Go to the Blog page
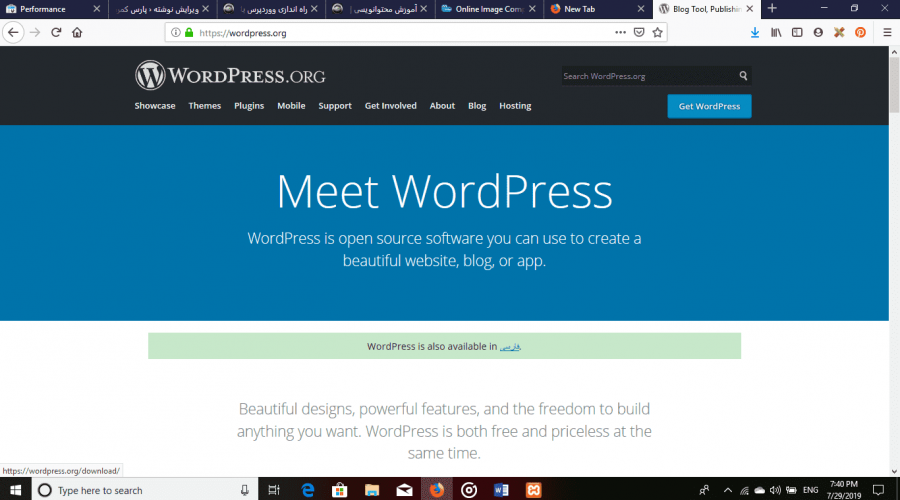The height and width of the screenshot is (500, 900). click(x=477, y=106)
